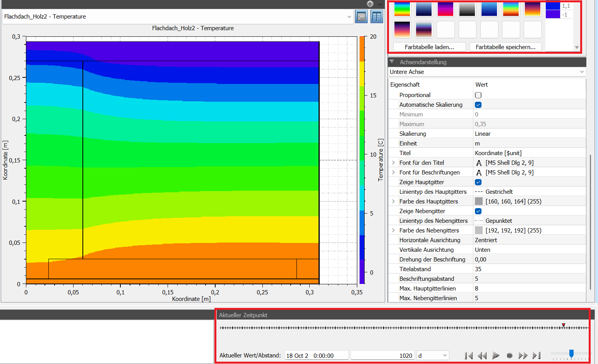Collapse the Achsendarstellung section
The width and height of the screenshot is (598, 364).
(x=392, y=62)
